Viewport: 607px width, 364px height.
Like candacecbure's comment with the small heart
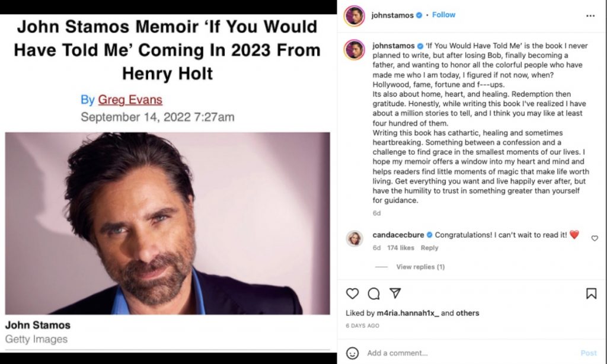pos(595,237)
